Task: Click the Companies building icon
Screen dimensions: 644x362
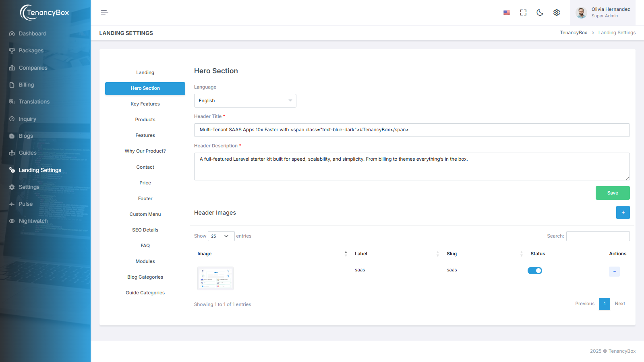Action: pyautogui.click(x=12, y=68)
